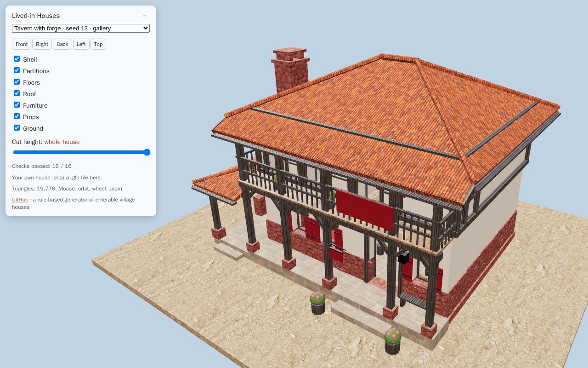This screenshot has width=588, height=368.
Task: Click the 'Checks passed: 16 / 16' text
Action: coord(42,166)
